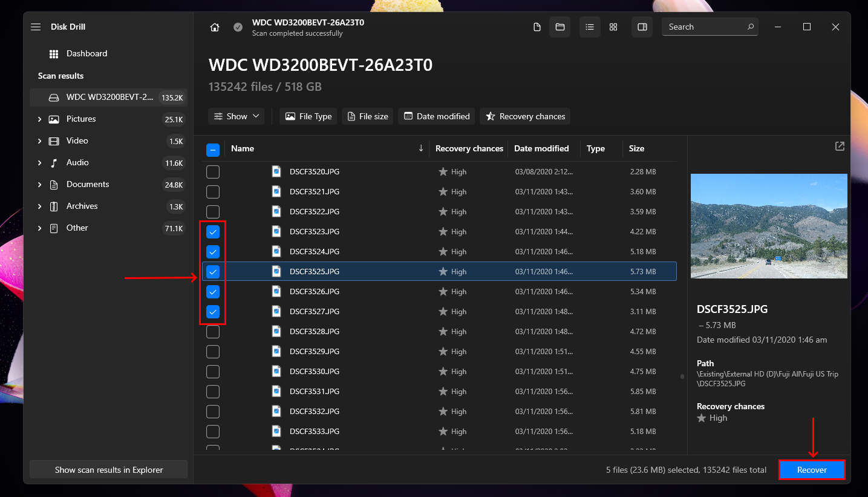Click the 4.72 MB size cell
This screenshot has width=868, height=497.
(642, 332)
